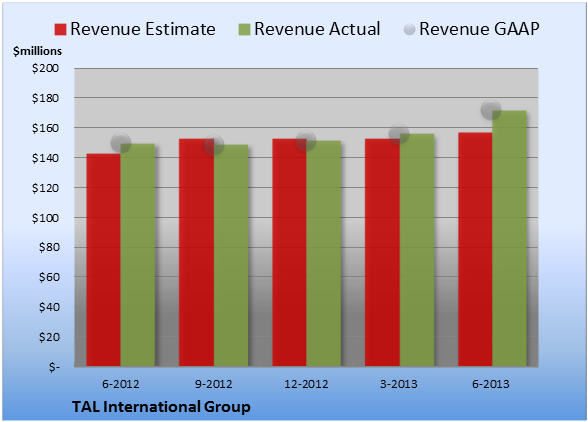Select the 'Revenue Estimate' legend label
This screenshot has width=588, height=422.
coord(143,29)
